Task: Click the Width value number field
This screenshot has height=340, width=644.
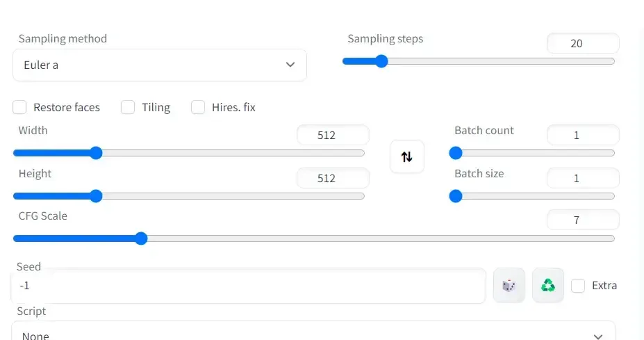Action: [332, 136]
